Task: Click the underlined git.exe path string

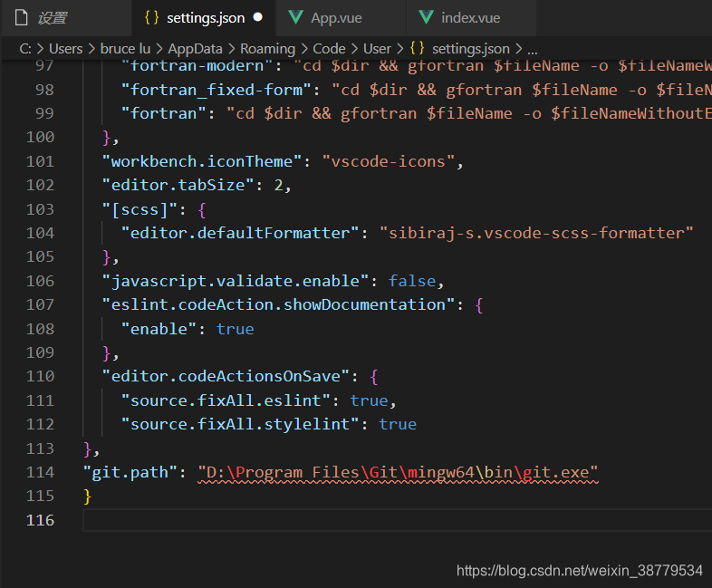Action: [x=399, y=473]
